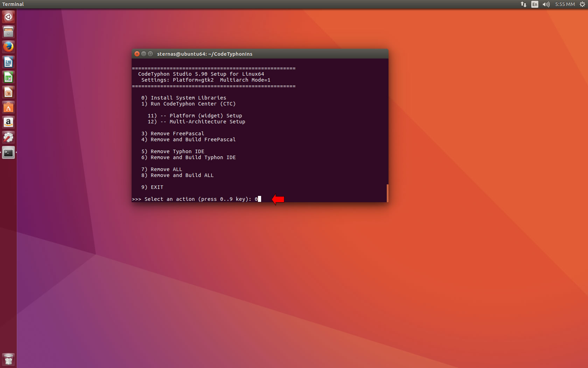Click the 'Remove ALL' option 7 line
Image resolution: width=588 pixels, height=368 pixels.
[x=162, y=169]
